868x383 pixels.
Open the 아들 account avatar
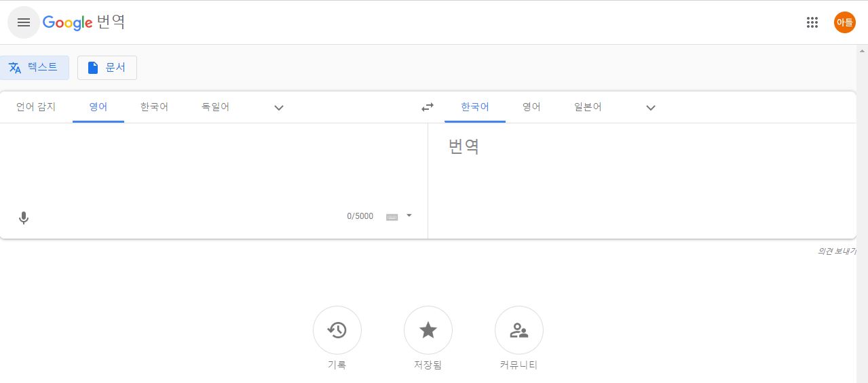[x=845, y=22]
